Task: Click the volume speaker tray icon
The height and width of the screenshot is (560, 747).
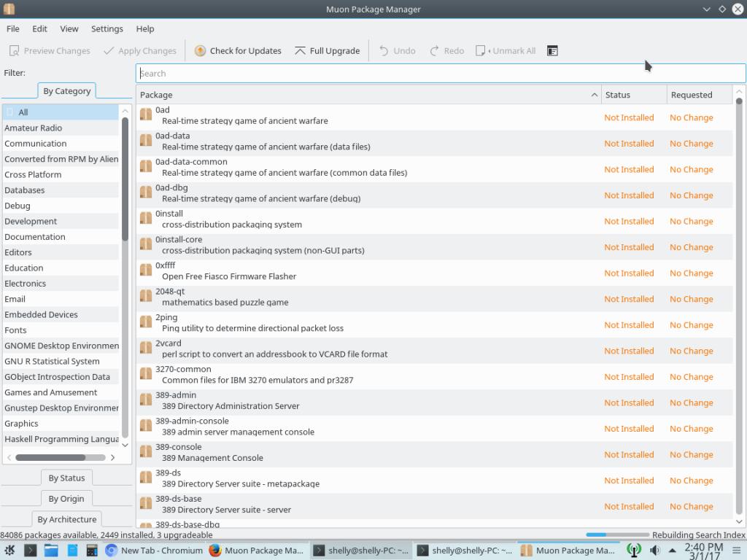Action: coord(654,551)
